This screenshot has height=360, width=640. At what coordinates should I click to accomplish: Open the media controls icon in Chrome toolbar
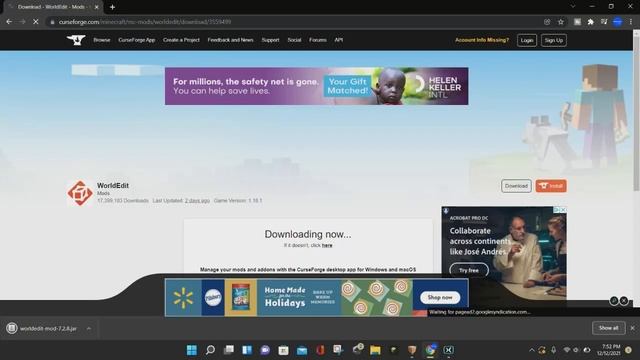pyautogui.click(x=604, y=22)
